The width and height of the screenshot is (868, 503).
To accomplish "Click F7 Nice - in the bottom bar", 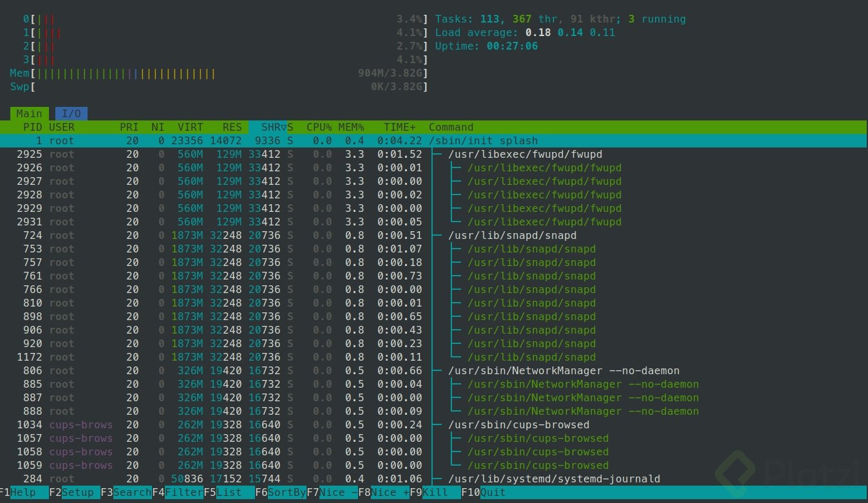I will tap(332, 493).
